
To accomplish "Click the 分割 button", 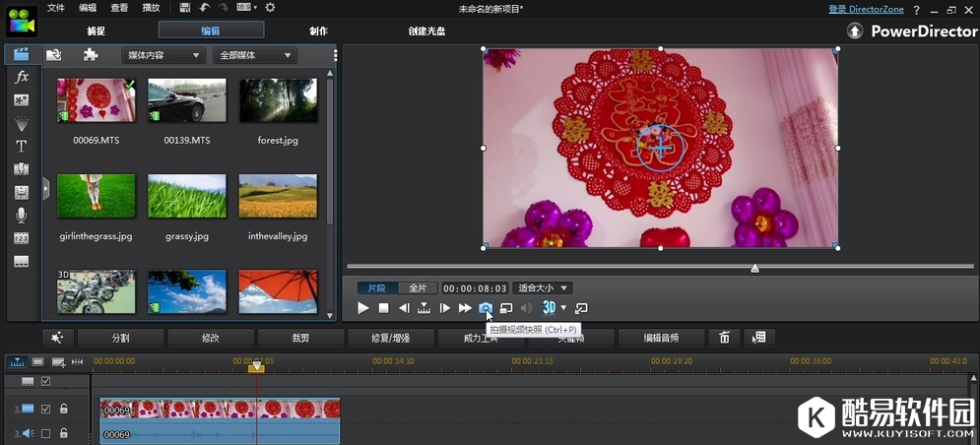I will pyautogui.click(x=120, y=338).
